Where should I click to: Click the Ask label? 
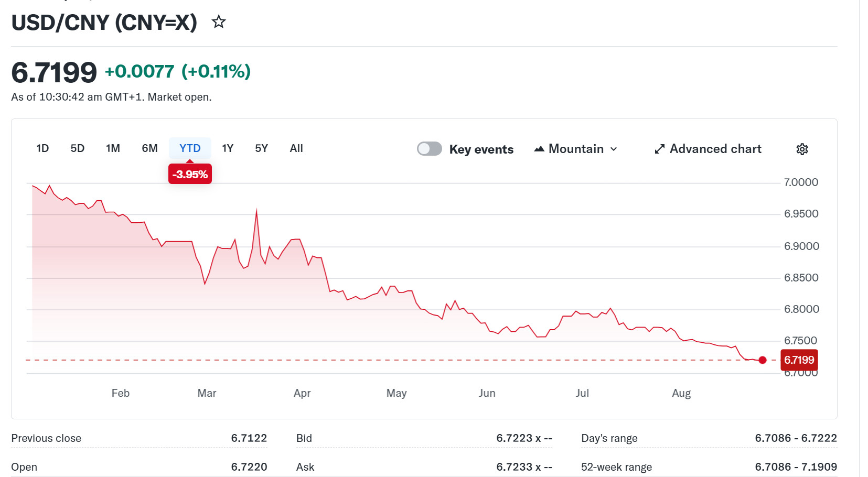pyautogui.click(x=305, y=467)
